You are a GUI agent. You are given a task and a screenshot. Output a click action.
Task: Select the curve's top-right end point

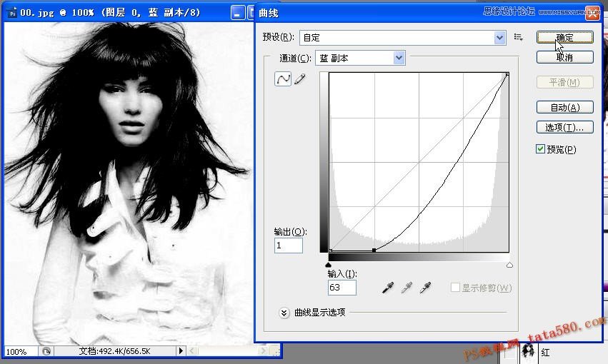(507, 74)
